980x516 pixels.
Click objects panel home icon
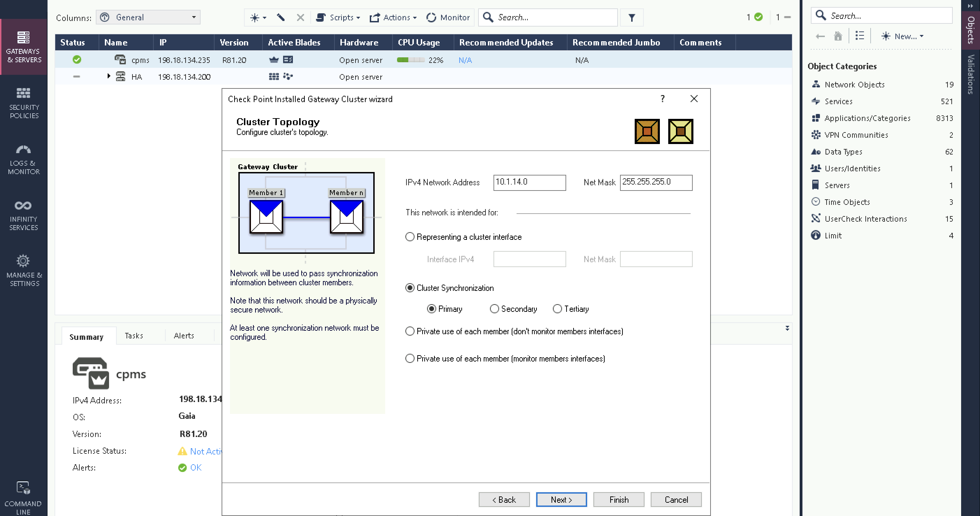coord(838,36)
